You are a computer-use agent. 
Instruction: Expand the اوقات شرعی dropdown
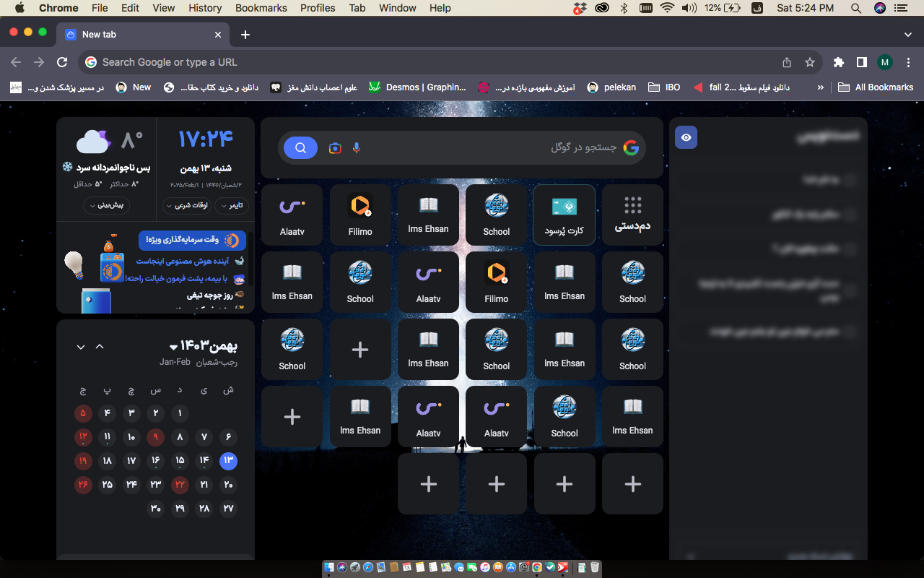click(x=188, y=206)
